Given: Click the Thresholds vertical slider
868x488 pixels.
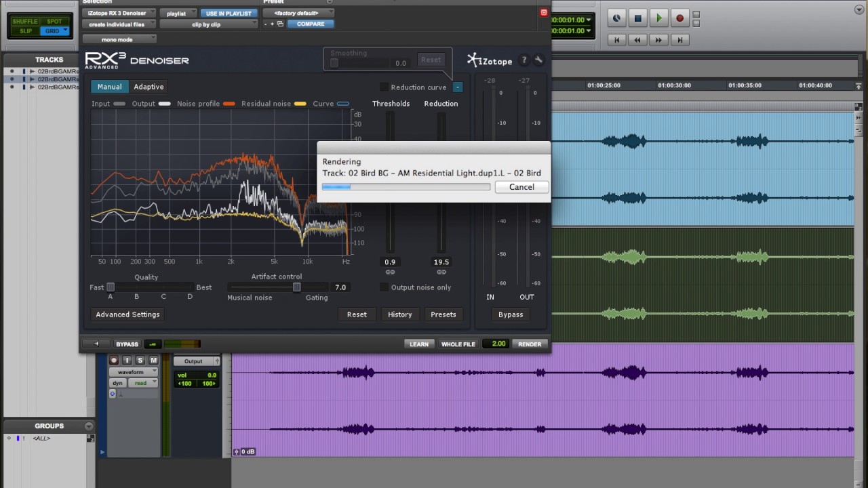Looking at the screenshot, I should click(x=390, y=183).
